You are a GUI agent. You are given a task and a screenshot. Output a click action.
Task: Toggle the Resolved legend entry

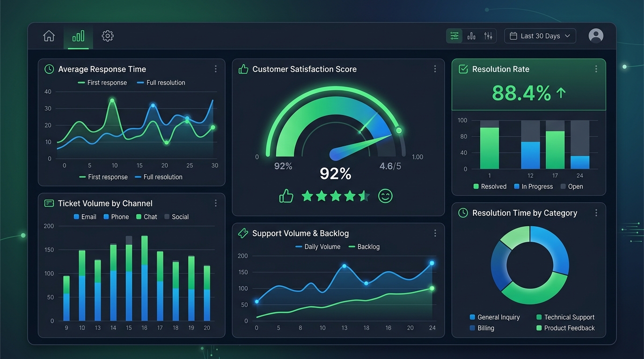click(x=490, y=187)
